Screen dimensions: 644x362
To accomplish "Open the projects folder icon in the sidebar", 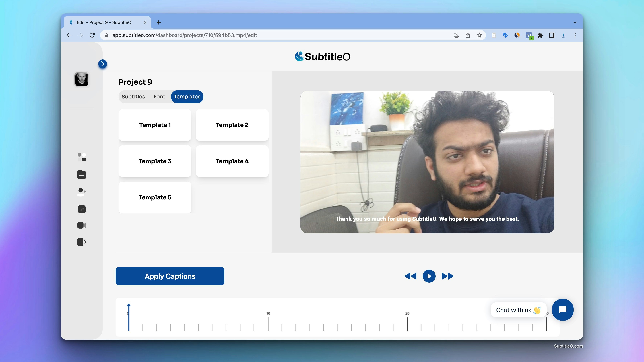I will pyautogui.click(x=82, y=175).
